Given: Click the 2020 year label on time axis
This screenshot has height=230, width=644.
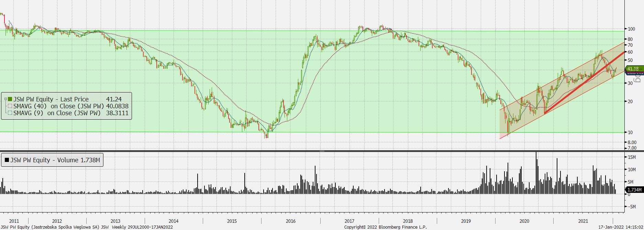Looking at the screenshot, I should [524, 221].
